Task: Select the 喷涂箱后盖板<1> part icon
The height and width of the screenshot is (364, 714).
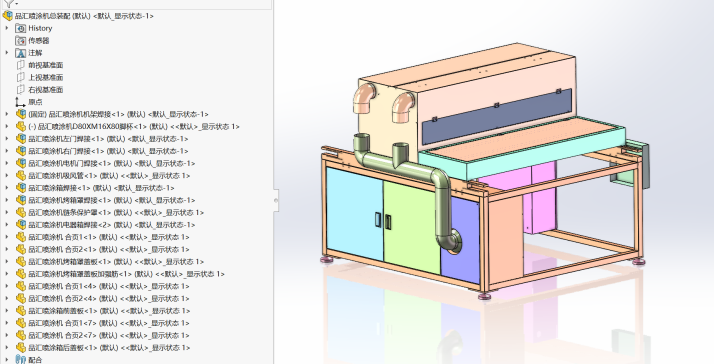Action: (20, 348)
